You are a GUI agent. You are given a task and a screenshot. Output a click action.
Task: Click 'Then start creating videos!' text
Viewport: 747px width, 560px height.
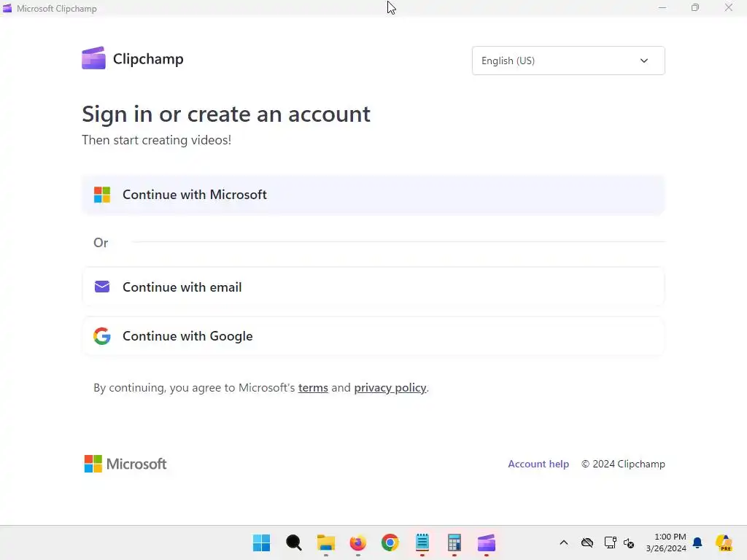156,140
